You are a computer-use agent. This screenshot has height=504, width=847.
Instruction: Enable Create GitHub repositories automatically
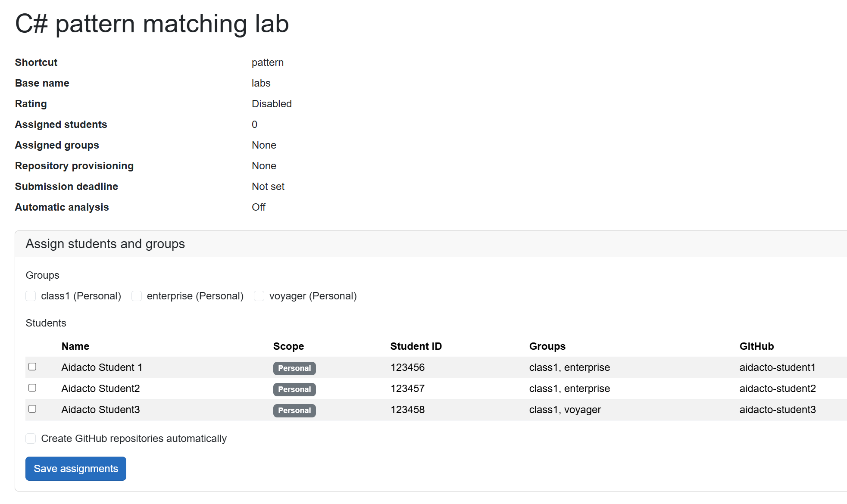31,439
